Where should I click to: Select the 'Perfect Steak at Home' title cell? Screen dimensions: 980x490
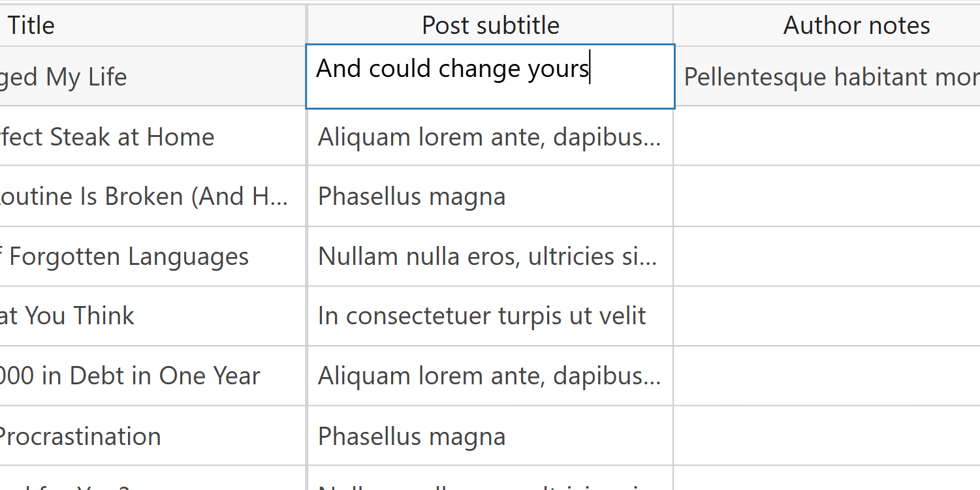[153, 136]
